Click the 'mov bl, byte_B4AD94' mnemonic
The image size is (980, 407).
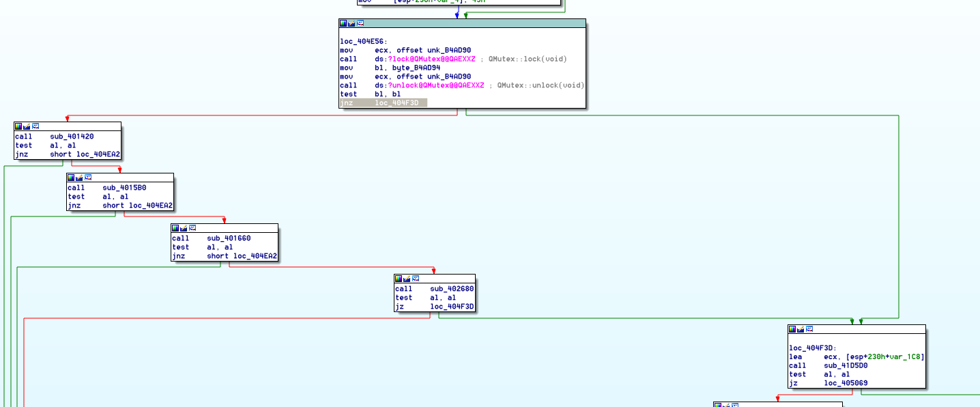[x=347, y=68]
